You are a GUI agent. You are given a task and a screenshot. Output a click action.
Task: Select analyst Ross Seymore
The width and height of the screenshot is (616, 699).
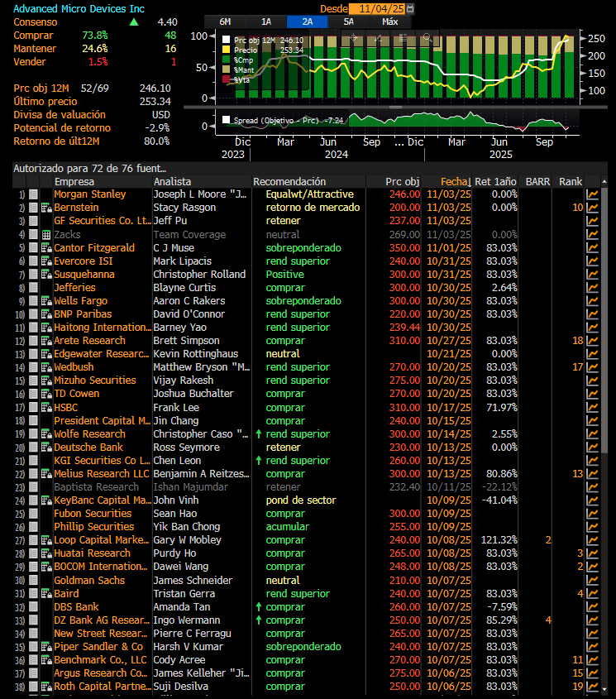(186, 448)
